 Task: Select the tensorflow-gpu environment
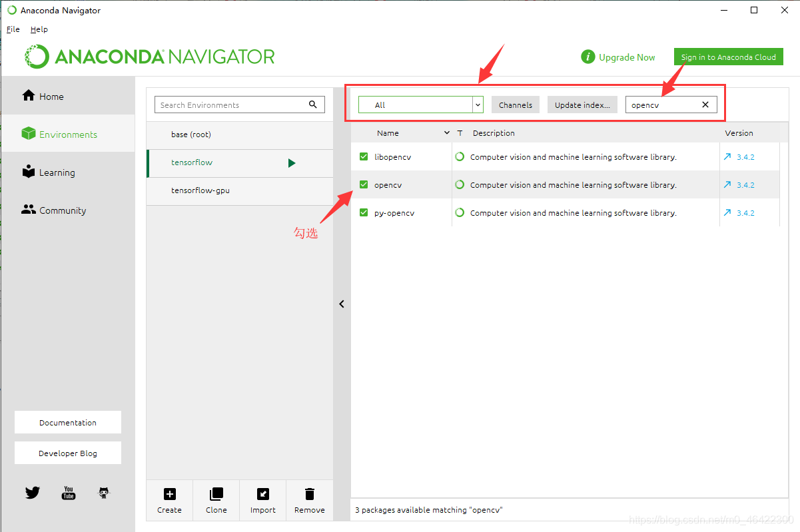click(240, 190)
